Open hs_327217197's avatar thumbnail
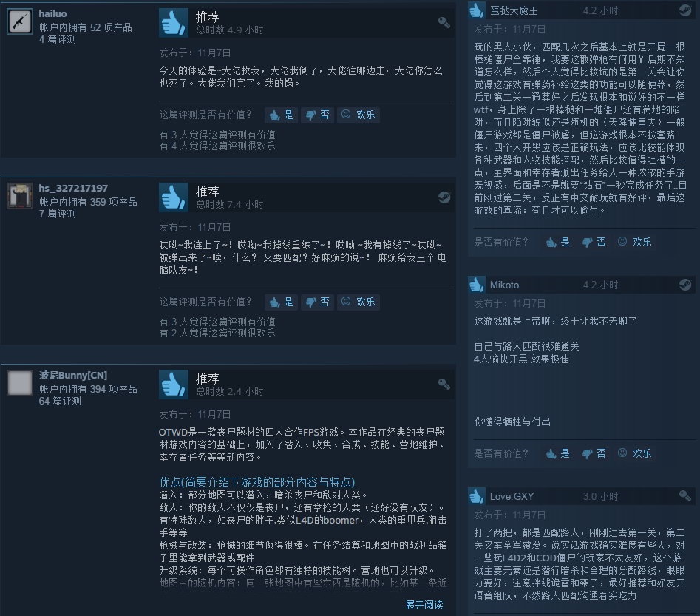This screenshot has height=616, width=700. click(20, 196)
